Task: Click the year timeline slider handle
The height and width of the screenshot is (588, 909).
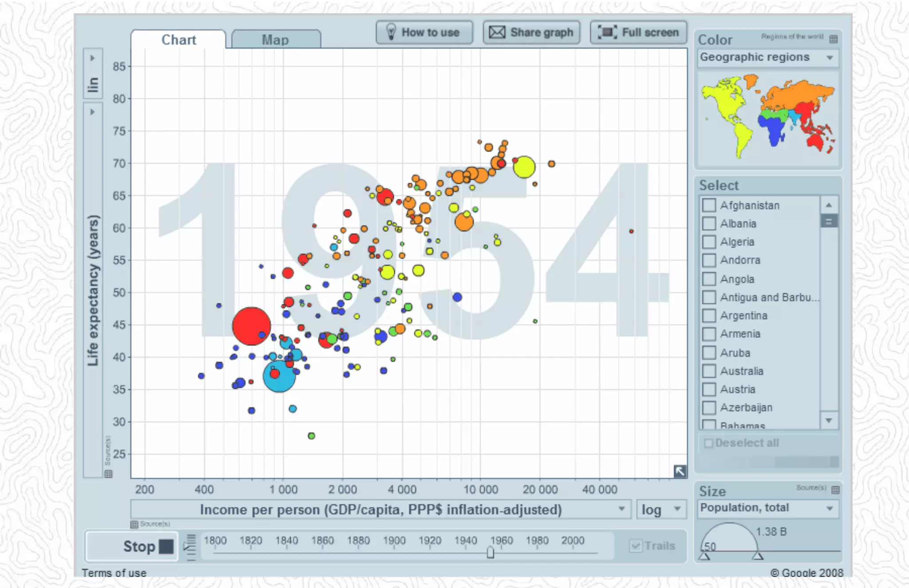Action: 490,552
